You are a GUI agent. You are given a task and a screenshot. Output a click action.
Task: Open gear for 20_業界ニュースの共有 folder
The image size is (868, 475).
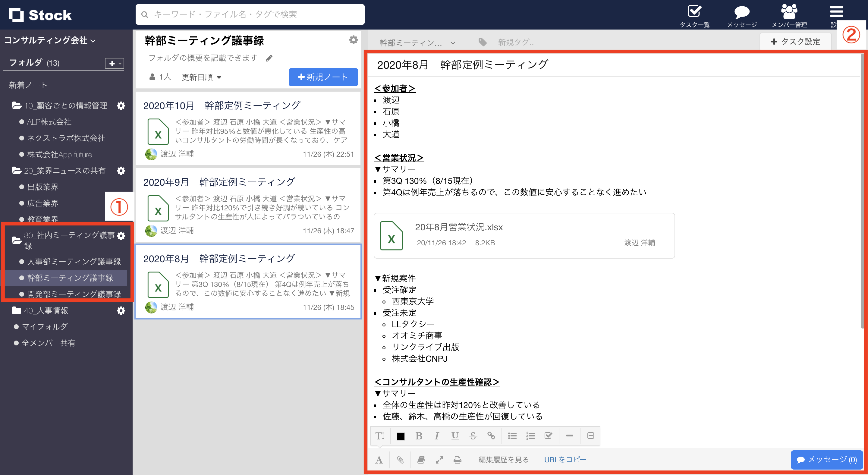[121, 171]
